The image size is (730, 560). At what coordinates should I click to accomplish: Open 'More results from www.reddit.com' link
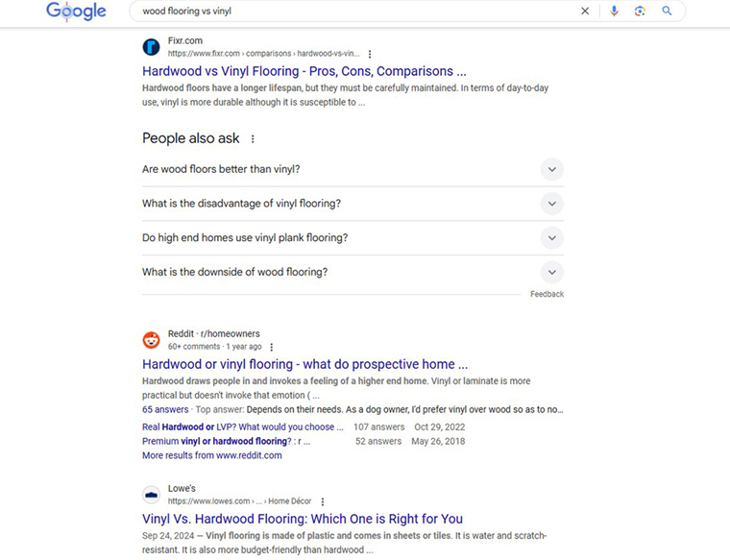tap(212, 455)
